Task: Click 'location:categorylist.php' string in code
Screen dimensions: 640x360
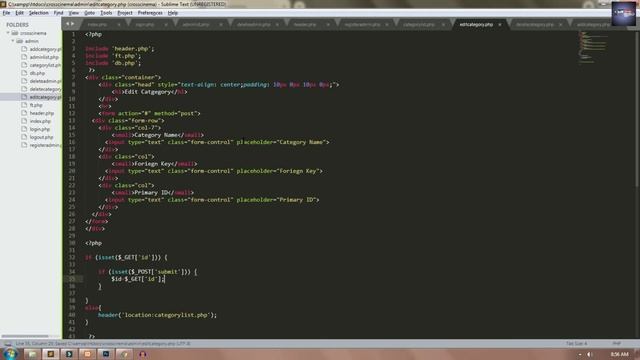Action: [x=166, y=315]
